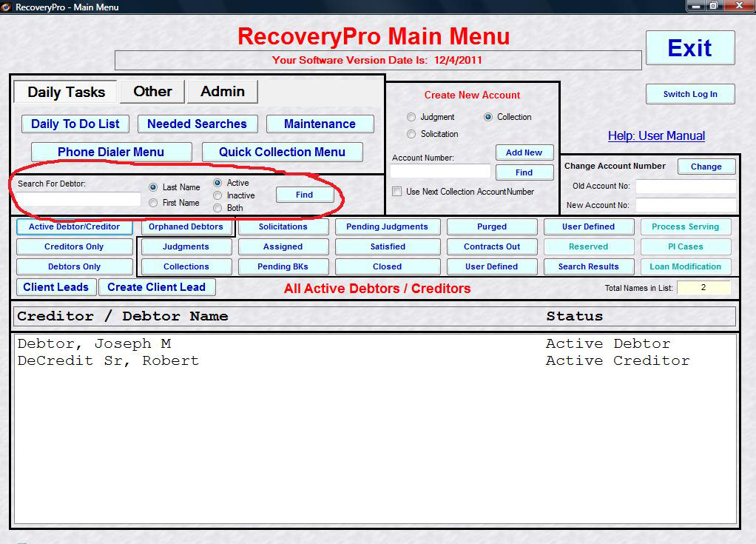Click the Exit button
The width and height of the screenshot is (756, 544).
690,48
